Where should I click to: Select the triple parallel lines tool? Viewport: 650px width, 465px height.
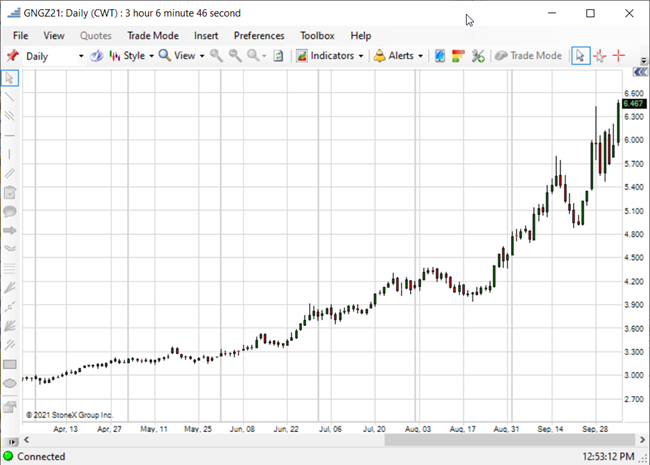click(10, 116)
